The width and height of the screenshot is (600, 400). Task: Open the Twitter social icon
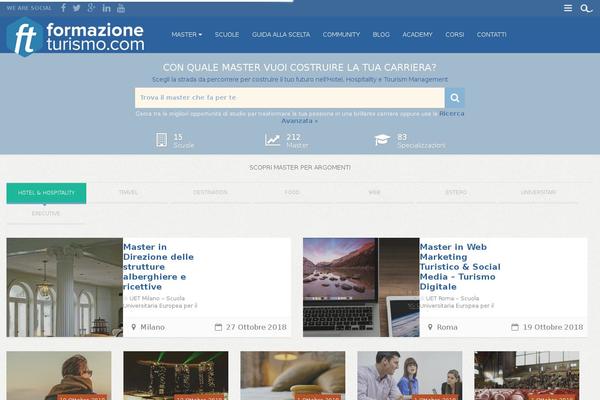click(77, 8)
